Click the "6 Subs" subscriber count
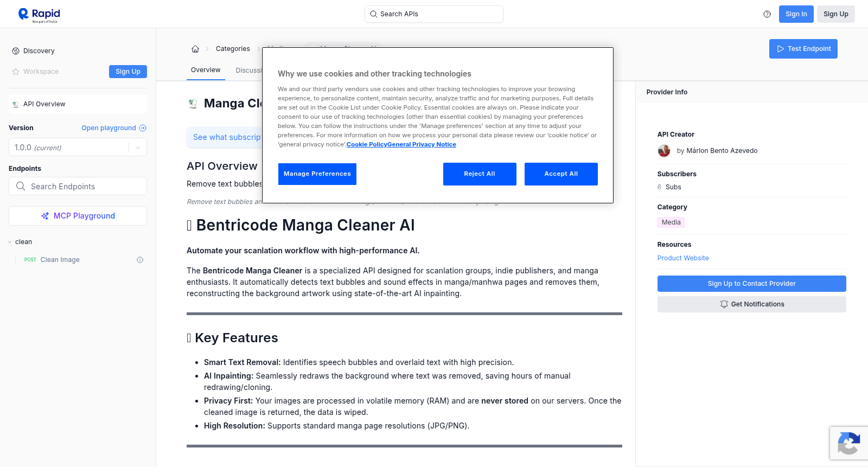Screen dimensions: 868x467 pyautogui.click(x=669, y=187)
